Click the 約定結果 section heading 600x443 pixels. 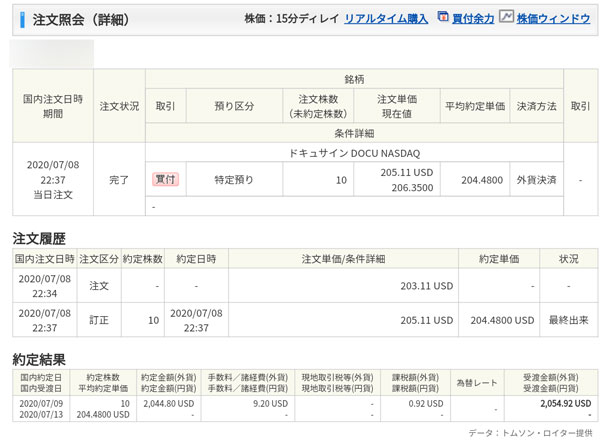click(x=39, y=357)
